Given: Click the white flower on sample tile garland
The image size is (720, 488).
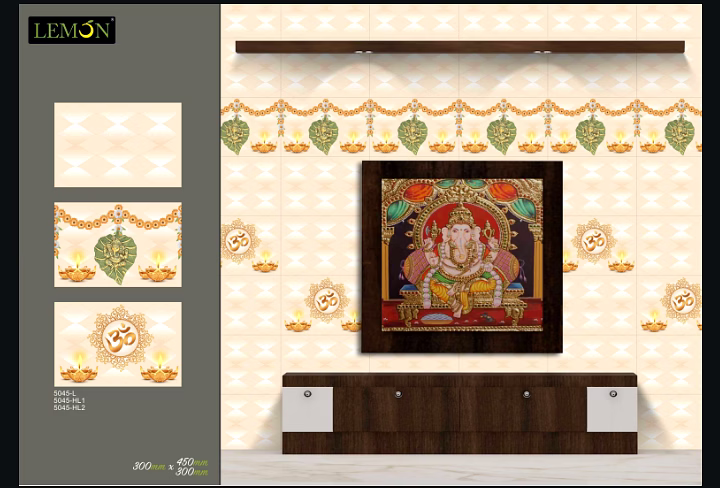Looking at the screenshot, I should tap(118, 213).
